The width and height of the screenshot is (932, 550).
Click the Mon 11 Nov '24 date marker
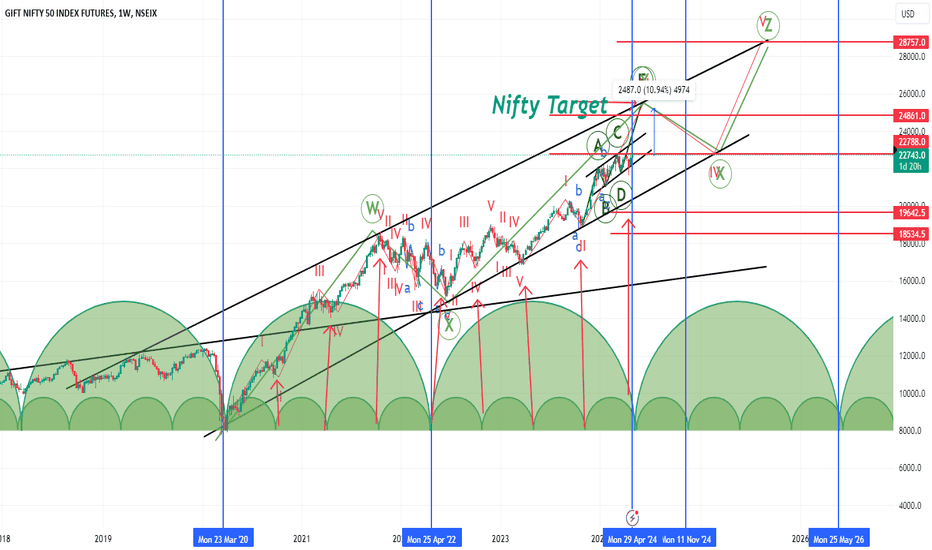[x=688, y=539]
